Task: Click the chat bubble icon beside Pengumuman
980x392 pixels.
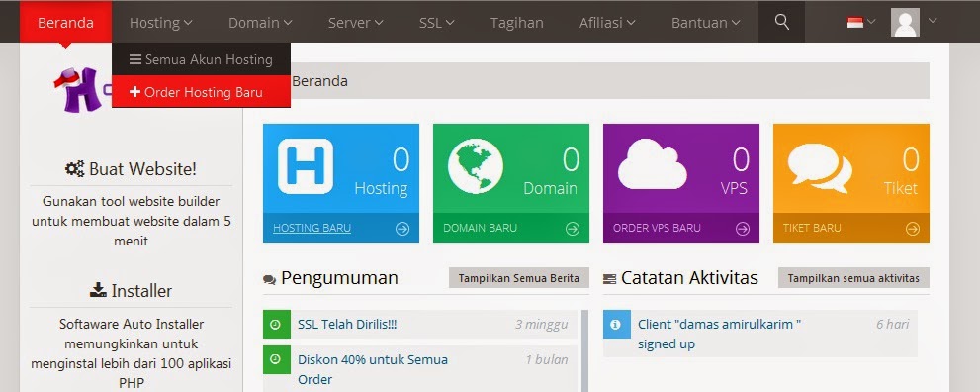Action: (269, 279)
